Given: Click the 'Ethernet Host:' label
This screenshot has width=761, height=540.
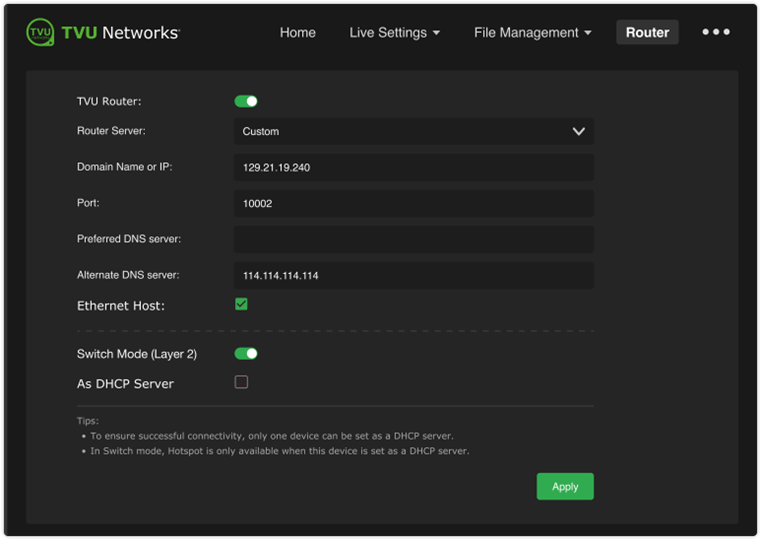Looking at the screenshot, I should pos(121,306).
